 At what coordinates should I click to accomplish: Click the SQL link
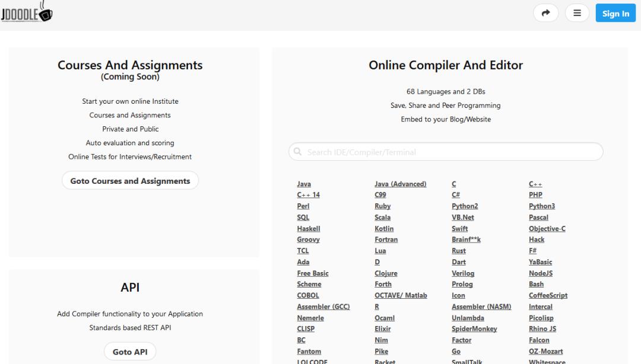[303, 218]
